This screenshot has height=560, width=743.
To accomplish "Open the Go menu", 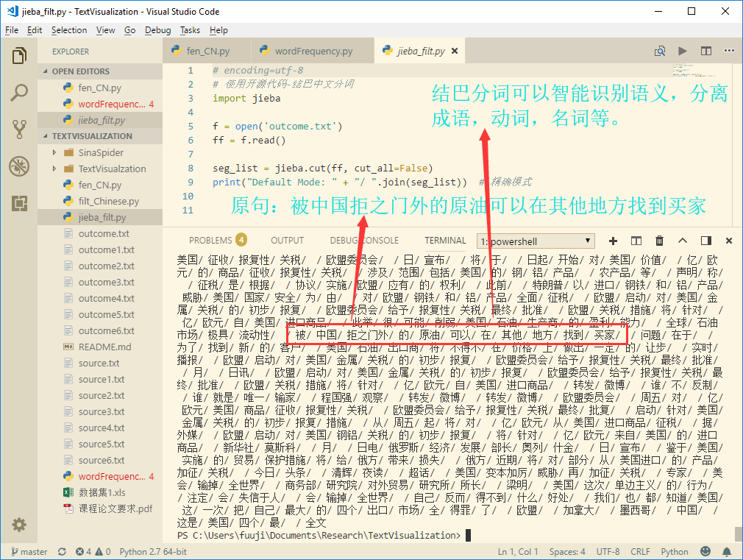I will [129, 30].
